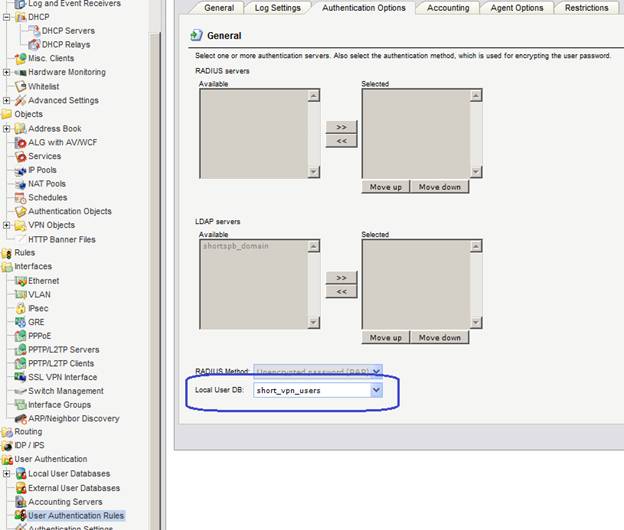Open the Accounting tab

coord(448,8)
